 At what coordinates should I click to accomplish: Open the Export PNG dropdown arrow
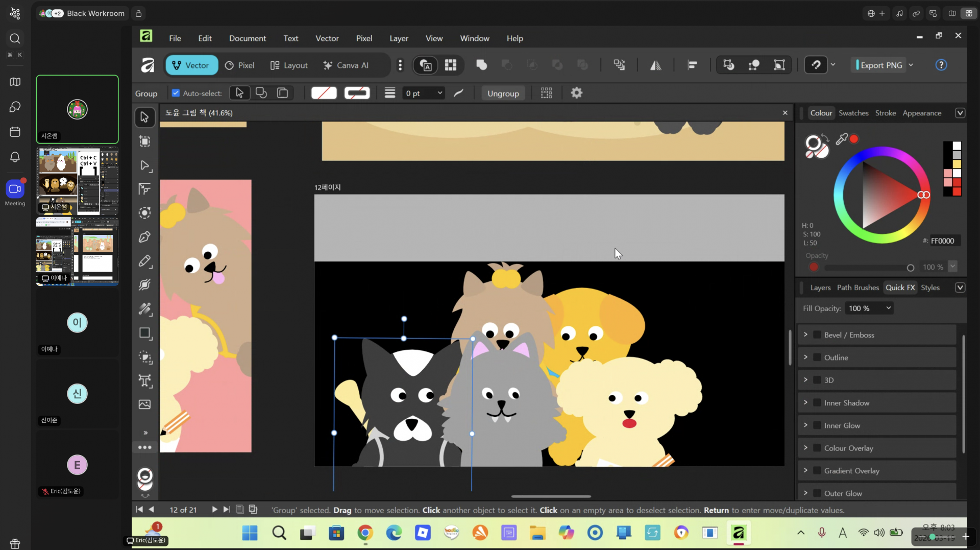point(911,65)
